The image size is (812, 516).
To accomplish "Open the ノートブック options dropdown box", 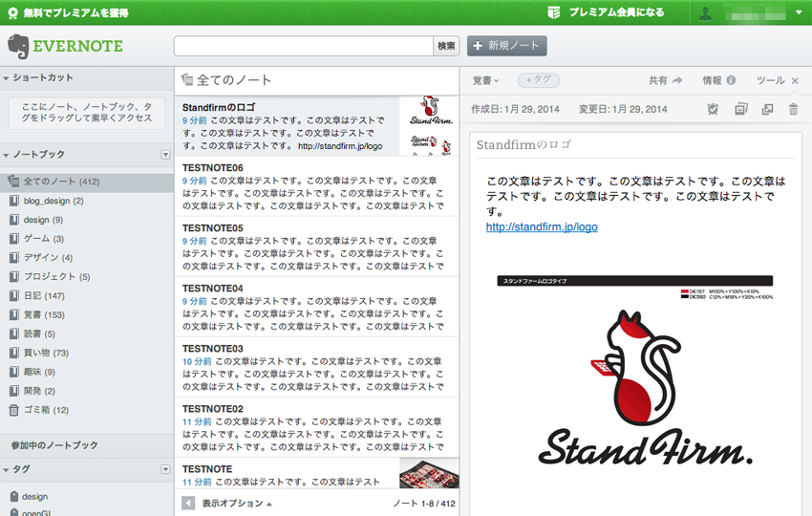I will point(165,155).
